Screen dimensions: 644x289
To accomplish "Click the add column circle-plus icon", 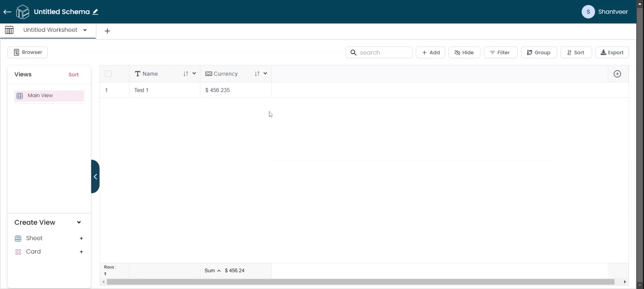I will pyautogui.click(x=617, y=74).
